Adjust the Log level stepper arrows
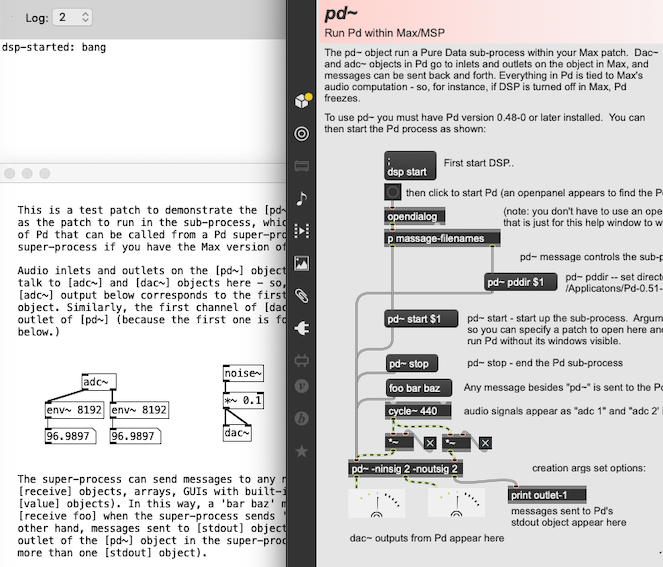 click(x=85, y=17)
